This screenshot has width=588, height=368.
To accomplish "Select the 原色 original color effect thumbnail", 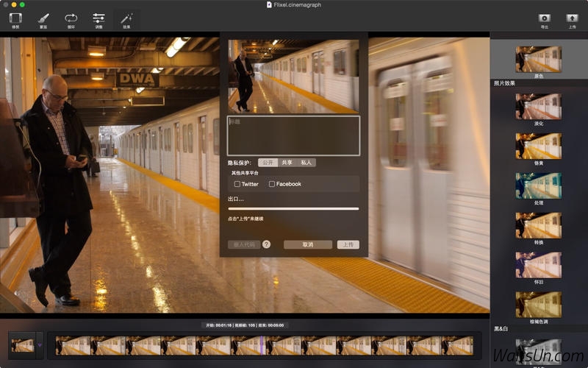I will point(539,59).
